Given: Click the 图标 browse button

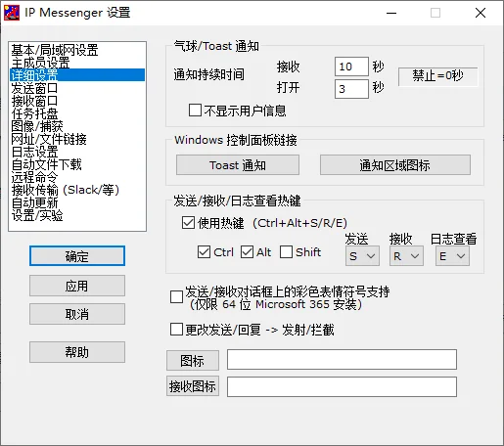Looking at the screenshot, I should coord(193,361).
